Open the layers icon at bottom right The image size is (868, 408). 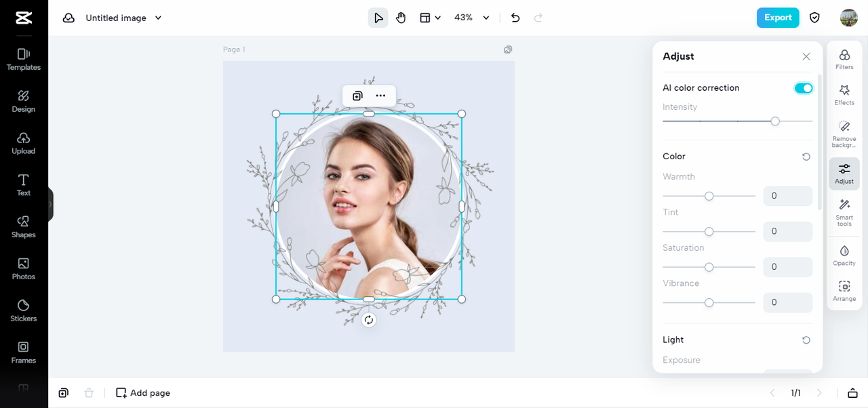[x=852, y=393]
